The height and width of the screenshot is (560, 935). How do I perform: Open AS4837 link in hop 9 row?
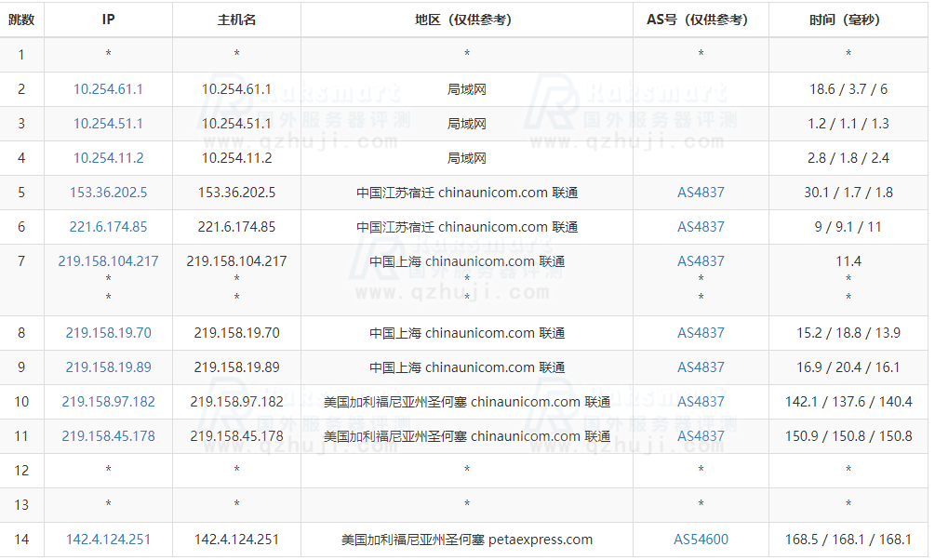click(701, 367)
